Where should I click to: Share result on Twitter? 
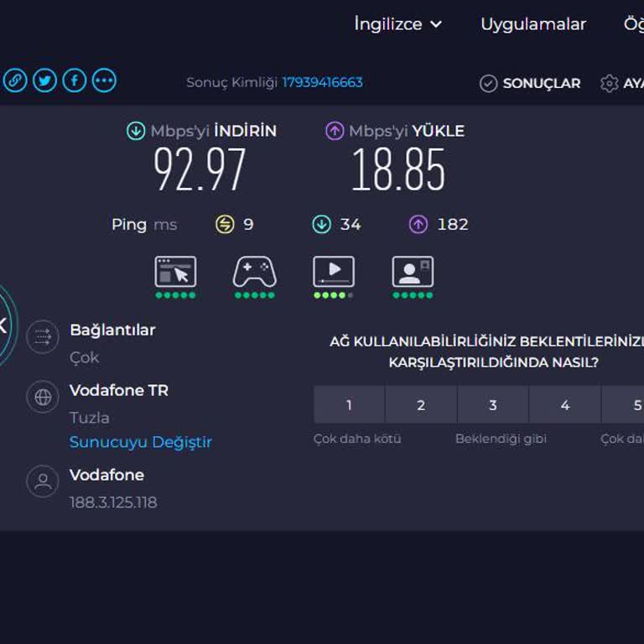coord(44,80)
